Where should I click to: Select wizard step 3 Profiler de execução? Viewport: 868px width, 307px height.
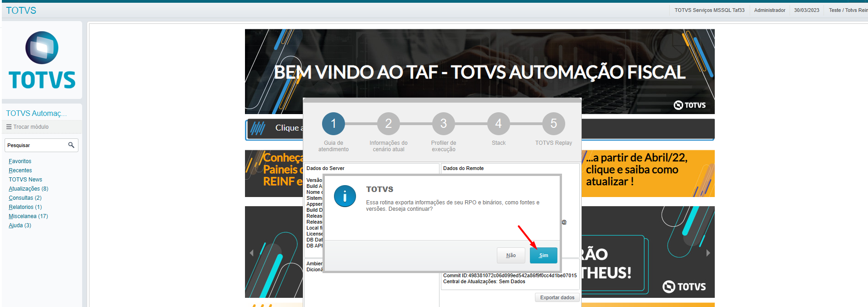click(444, 124)
